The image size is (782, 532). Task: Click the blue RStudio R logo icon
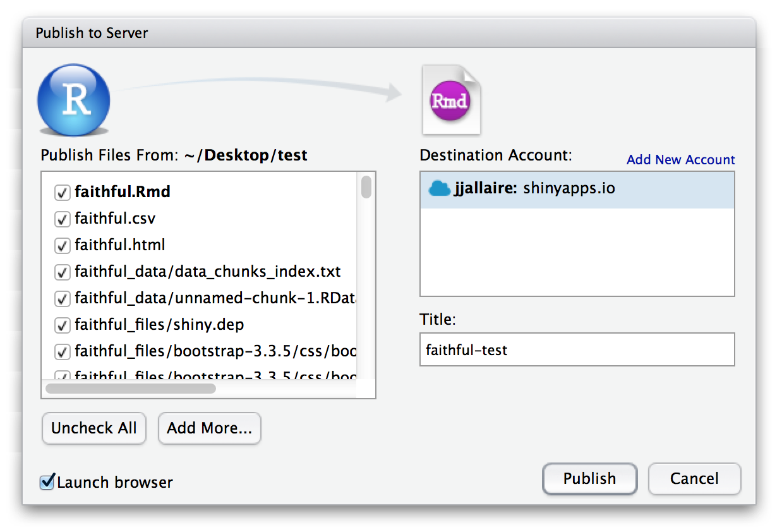click(74, 100)
